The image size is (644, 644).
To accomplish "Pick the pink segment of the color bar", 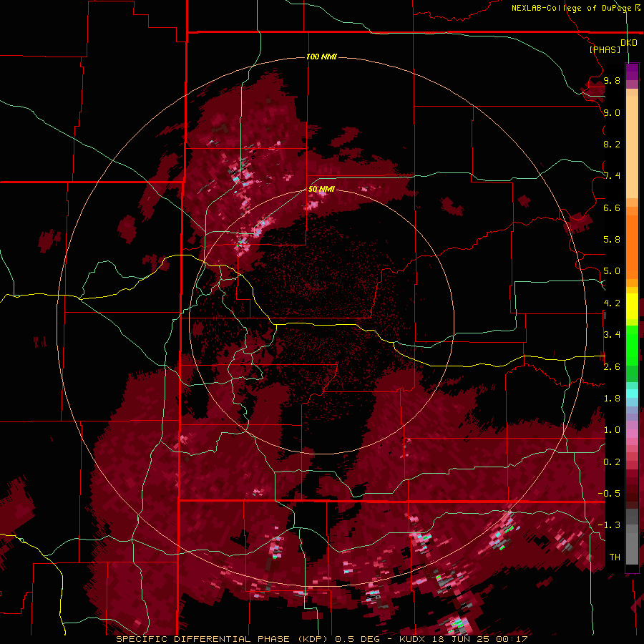I will coord(632,434).
